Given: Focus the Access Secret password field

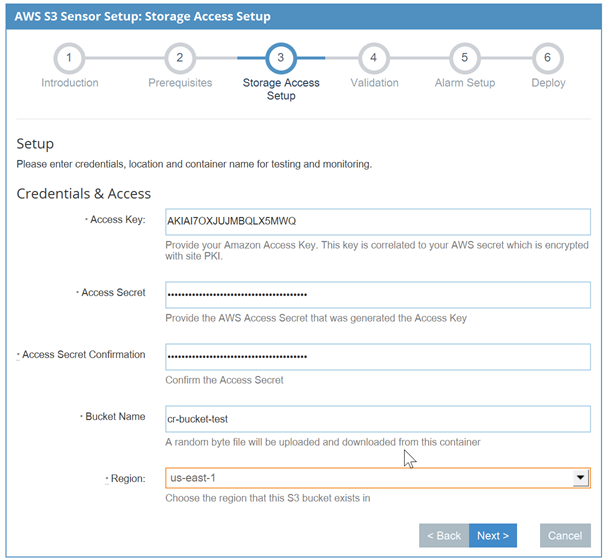Looking at the screenshot, I should point(378,295).
